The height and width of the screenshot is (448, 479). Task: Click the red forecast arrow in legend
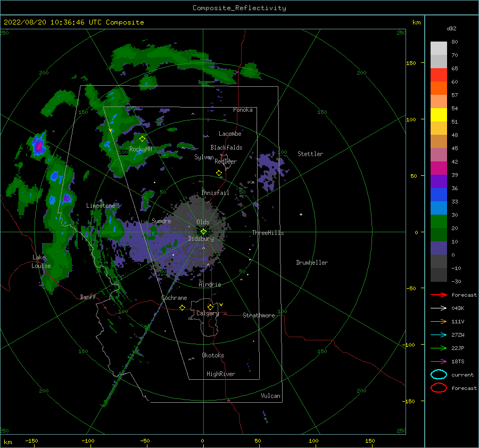tap(439, 295)
